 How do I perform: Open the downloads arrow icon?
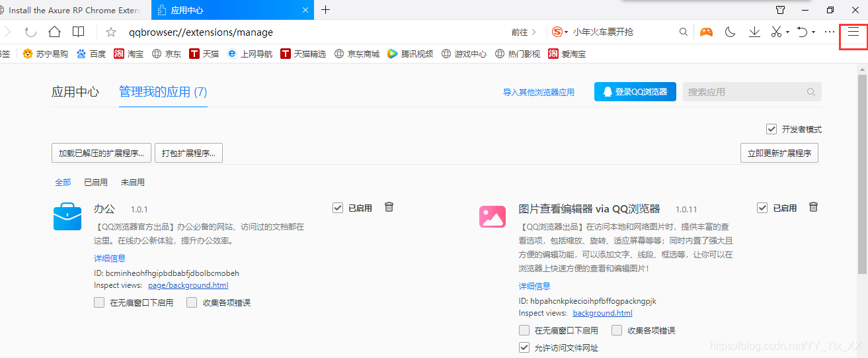tap(754, 32)
